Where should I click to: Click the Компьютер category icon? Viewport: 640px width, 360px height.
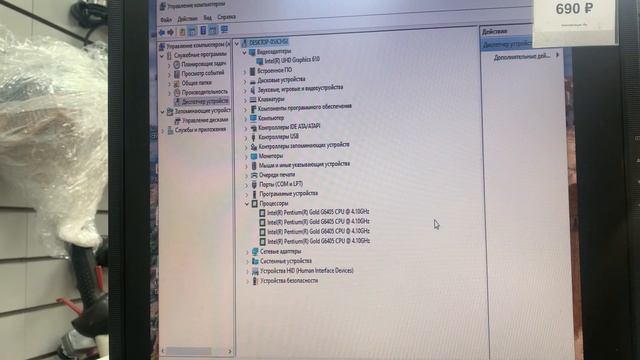[x=253, y=118]
